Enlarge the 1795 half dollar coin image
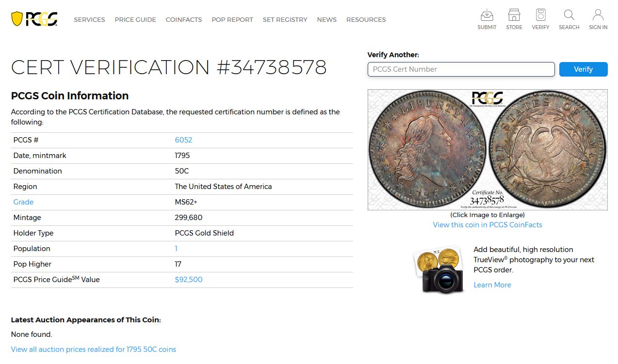Viewport: 618px width, 364px height. point(488,150)
